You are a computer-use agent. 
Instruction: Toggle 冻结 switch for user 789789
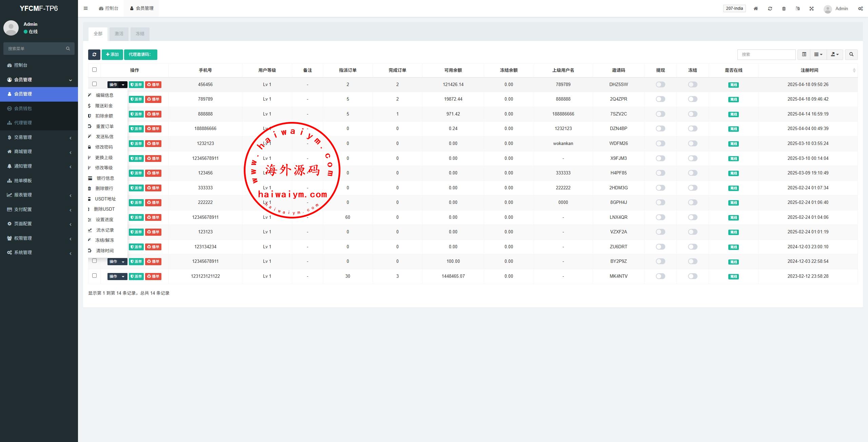pyautogui.click(x=692, y=99)
